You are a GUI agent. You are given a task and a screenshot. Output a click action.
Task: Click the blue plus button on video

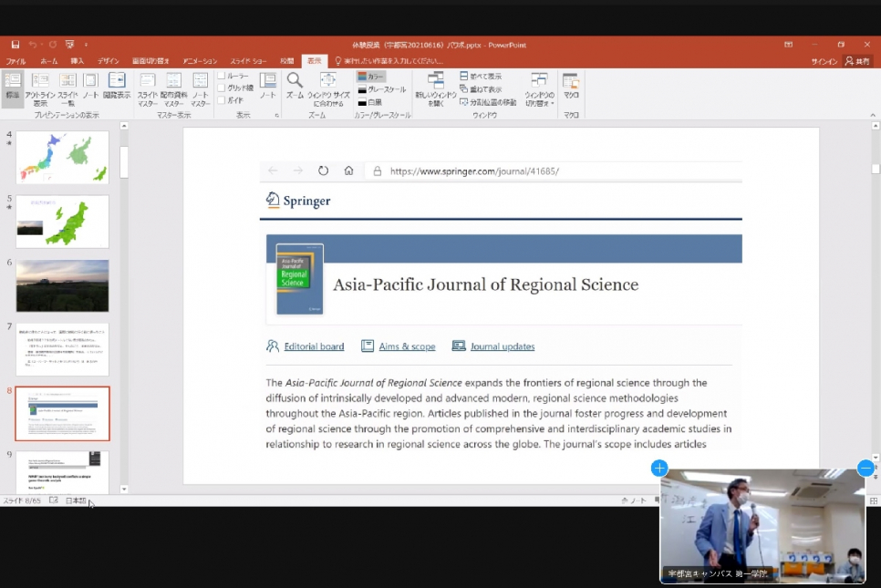tap(659, 468)
